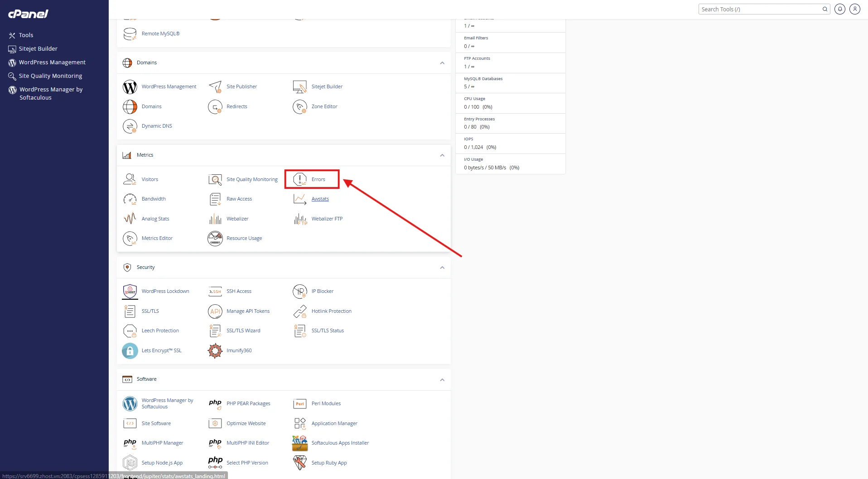
Task: Click the Site Publisher paper plane icon
Action: point(215,86)
